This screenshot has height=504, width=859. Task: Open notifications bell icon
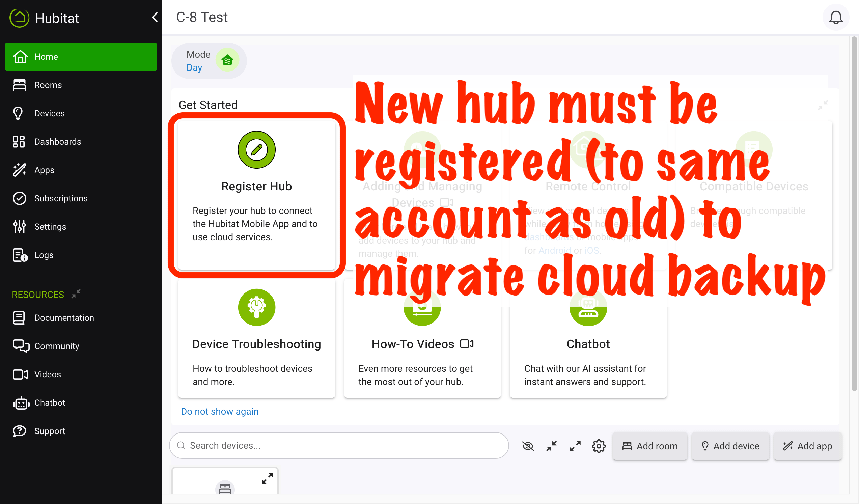point(835,18)
